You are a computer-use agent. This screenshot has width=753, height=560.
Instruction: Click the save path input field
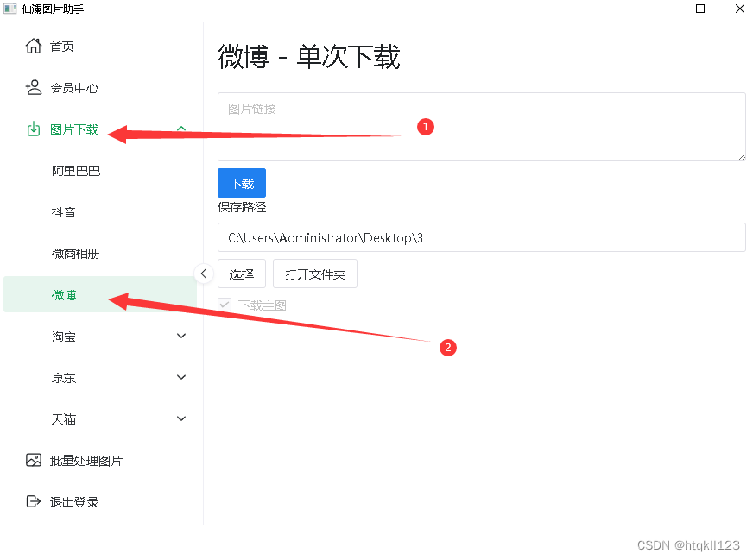point(482,237)
